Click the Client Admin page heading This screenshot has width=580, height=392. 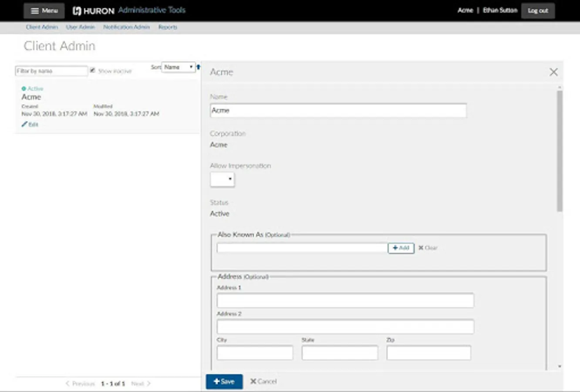pos(59,46)
